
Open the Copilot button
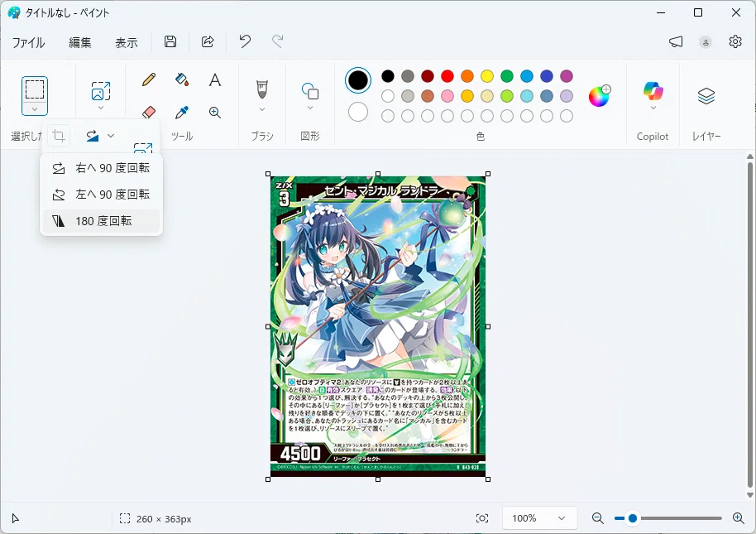(653, 90)
